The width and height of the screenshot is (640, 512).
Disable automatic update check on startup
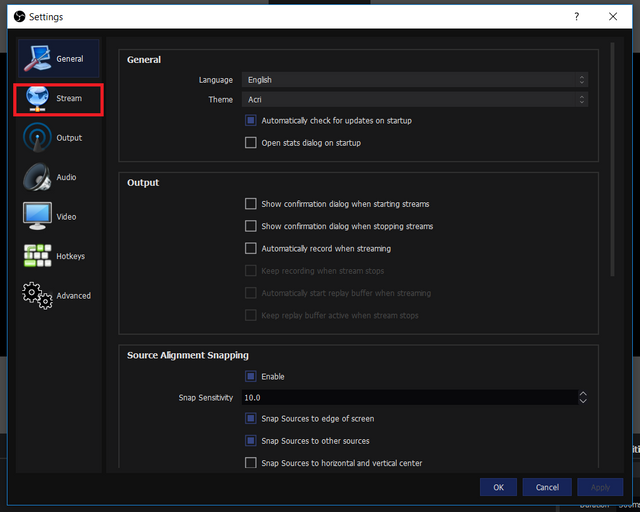point(251,120)
